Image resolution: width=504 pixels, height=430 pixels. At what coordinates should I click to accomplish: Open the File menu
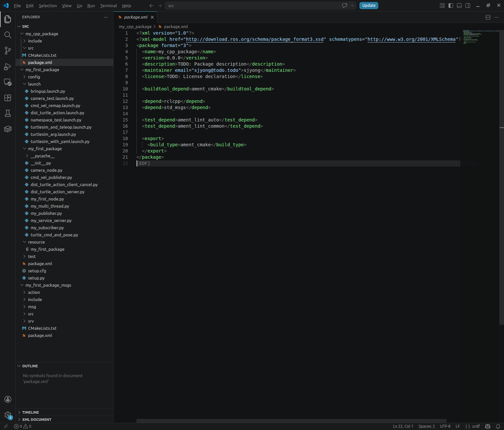point(17,6)
